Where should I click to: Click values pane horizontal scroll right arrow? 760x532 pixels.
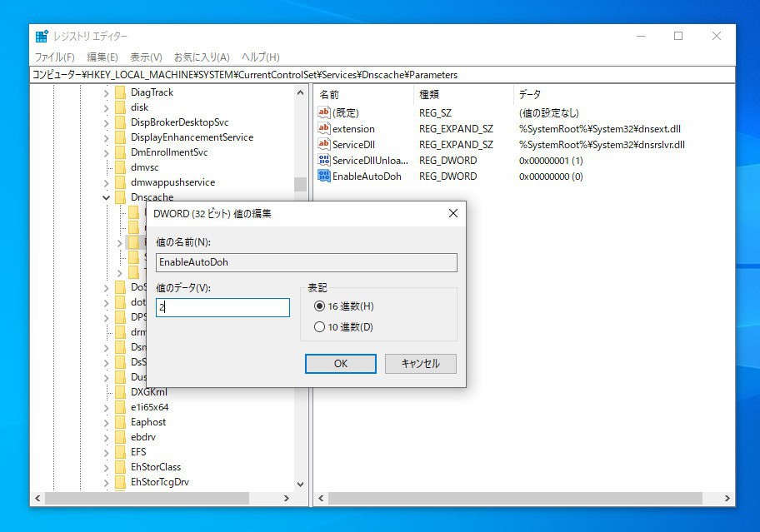click(727, 498)
